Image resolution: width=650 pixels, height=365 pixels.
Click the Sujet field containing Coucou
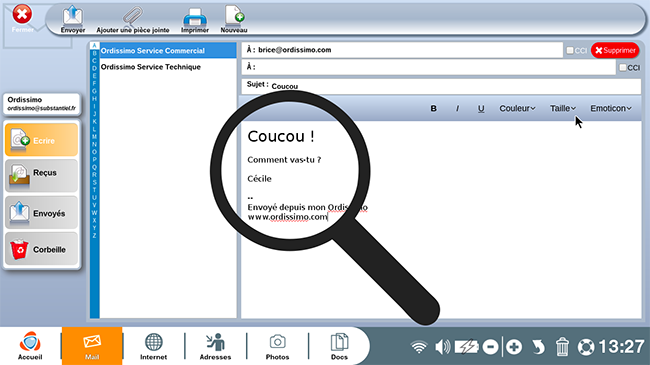[441, 86]
